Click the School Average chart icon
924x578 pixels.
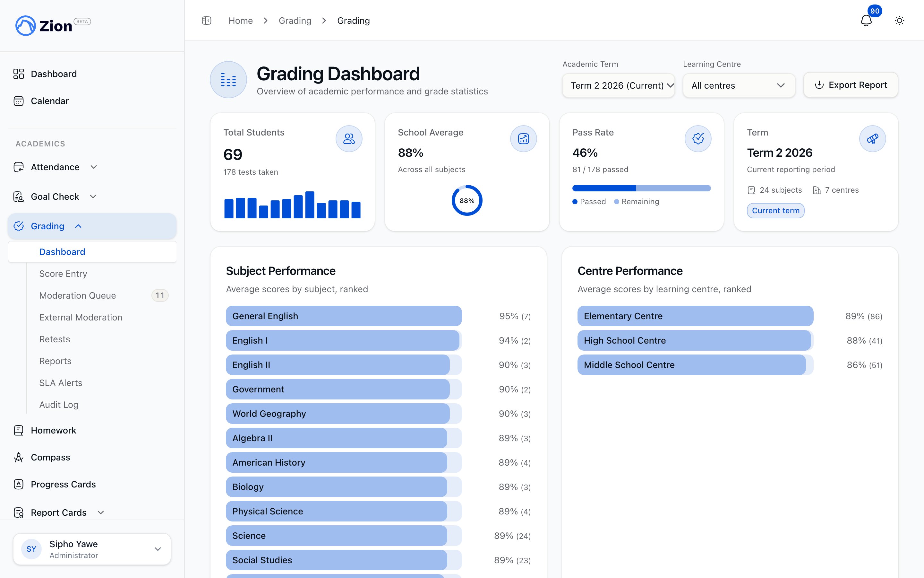(524, 139)
